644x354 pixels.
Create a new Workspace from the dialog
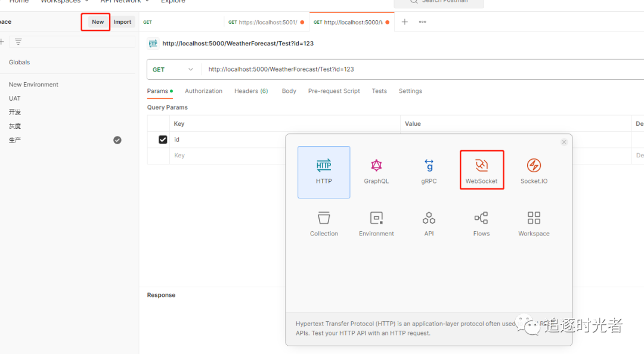pyautogui.click(x=534, y=224)
